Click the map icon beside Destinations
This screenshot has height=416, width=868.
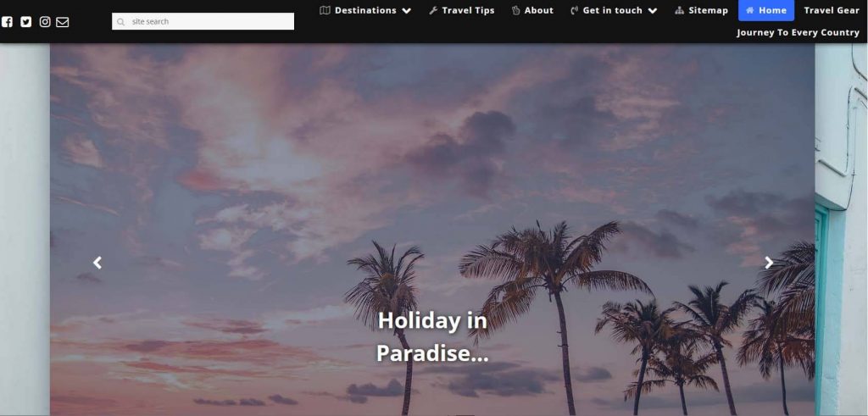(325, 10)
